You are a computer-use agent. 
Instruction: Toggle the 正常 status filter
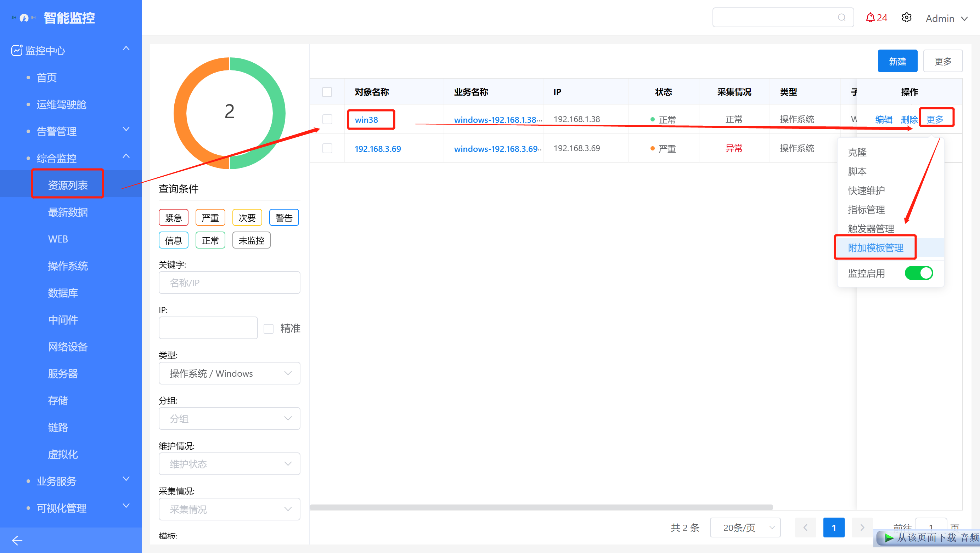(x=210, y=240)
